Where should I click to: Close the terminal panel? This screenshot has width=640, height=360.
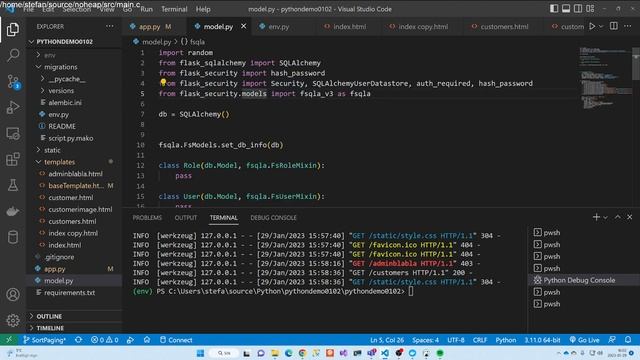(629, 217)
